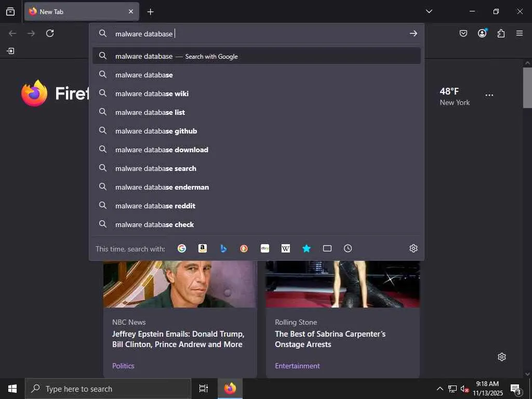Screen dimensions: 532x399
Task: Open the Save to Pocket icon
Action: pos(463,33)
